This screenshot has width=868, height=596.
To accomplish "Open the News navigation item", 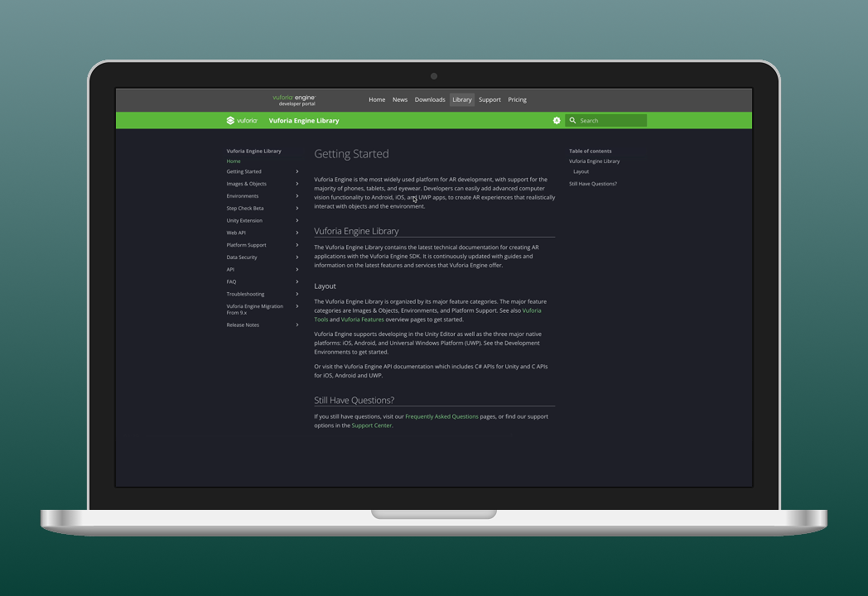I will pyautogui.click(x=400, y=99).
